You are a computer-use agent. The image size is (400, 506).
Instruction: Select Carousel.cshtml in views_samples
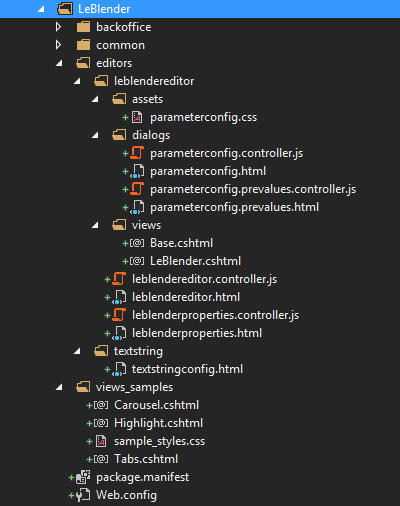(156, 405)
